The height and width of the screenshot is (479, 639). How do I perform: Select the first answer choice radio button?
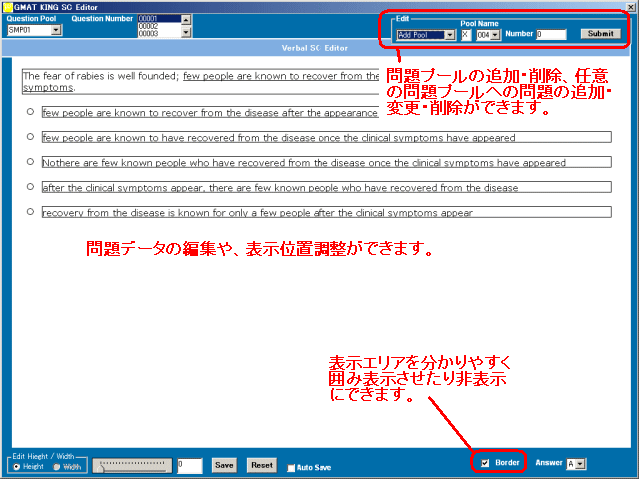pos(32,112)
